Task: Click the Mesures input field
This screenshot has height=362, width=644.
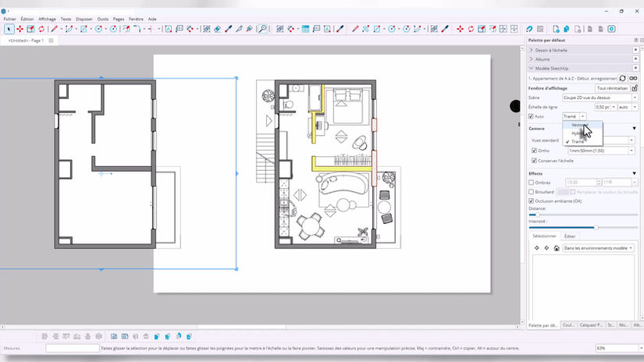Action: (x=73, y=348)
